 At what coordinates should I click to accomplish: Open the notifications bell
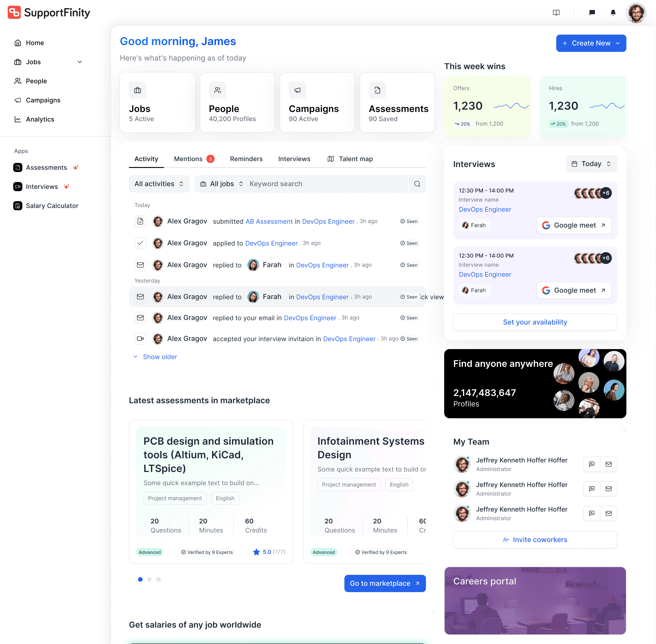pyautogui.click(x=613, y=13)
